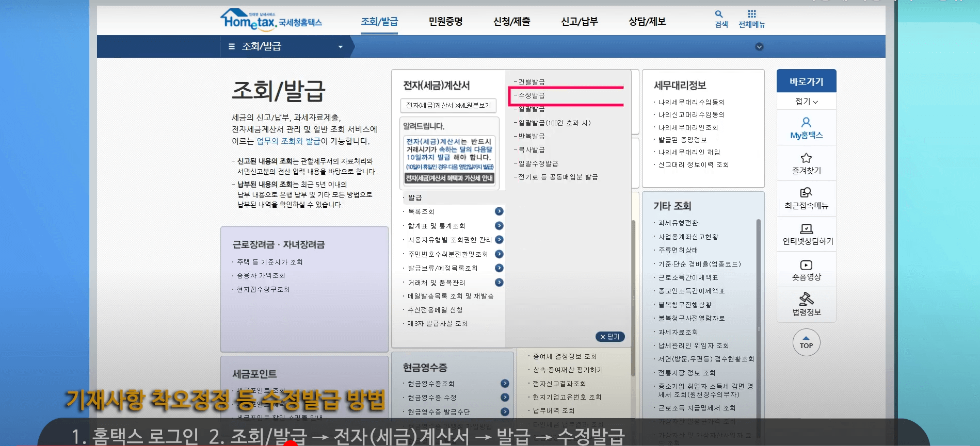
Task: Open 과세유형전환 link
Action: point(678,223)
